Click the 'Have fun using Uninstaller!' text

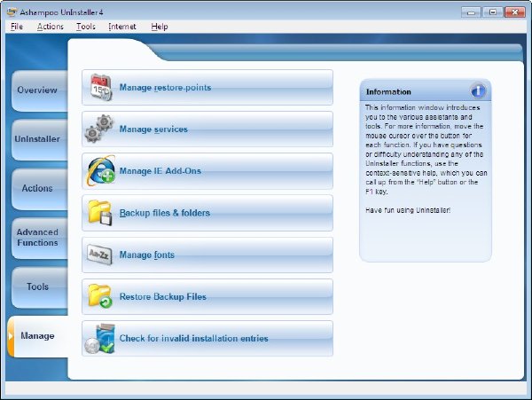[x=408, y=210]
